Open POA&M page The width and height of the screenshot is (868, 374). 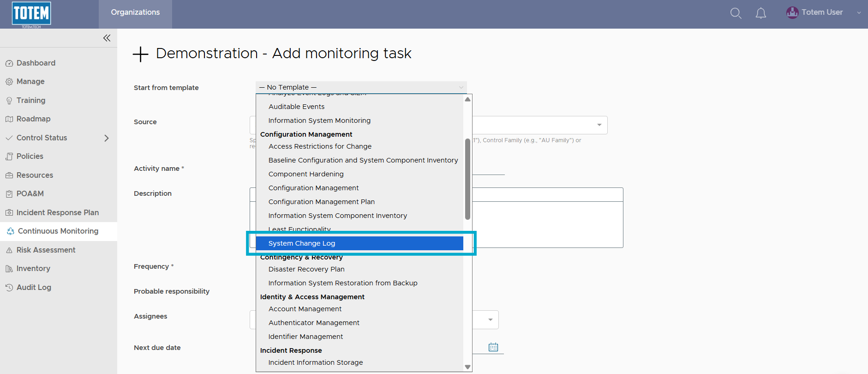tap(30, 193)
